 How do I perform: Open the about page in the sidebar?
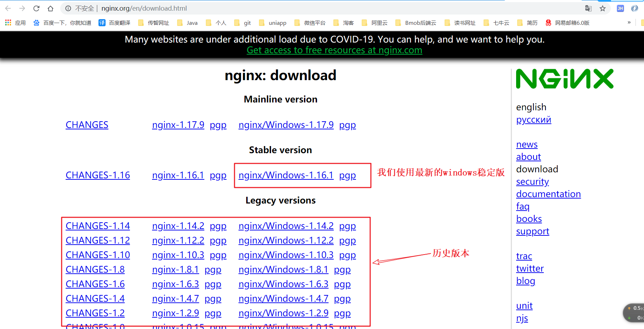click(x=529, y=157)
